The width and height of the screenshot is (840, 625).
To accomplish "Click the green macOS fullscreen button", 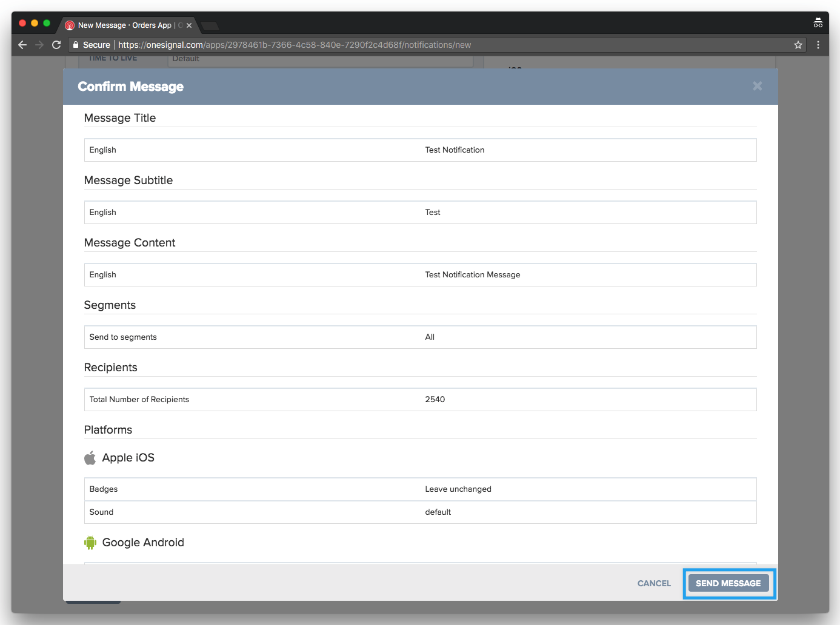I will coord(47,23).
